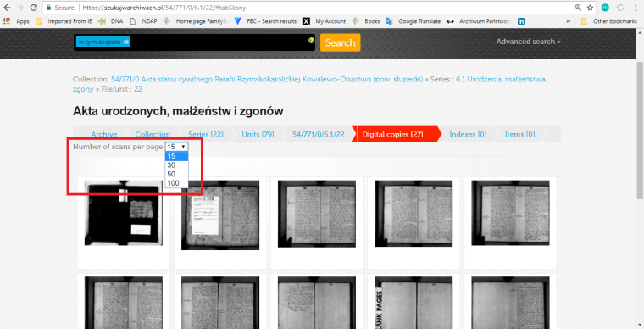
Task: Open the Google Translate bookmark
Action: coord(413,21)
